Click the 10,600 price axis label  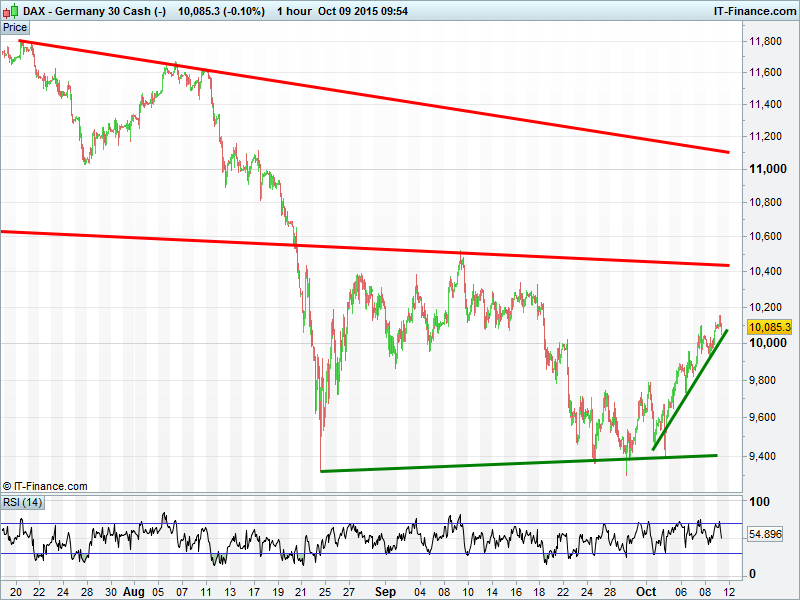(765, 236)
